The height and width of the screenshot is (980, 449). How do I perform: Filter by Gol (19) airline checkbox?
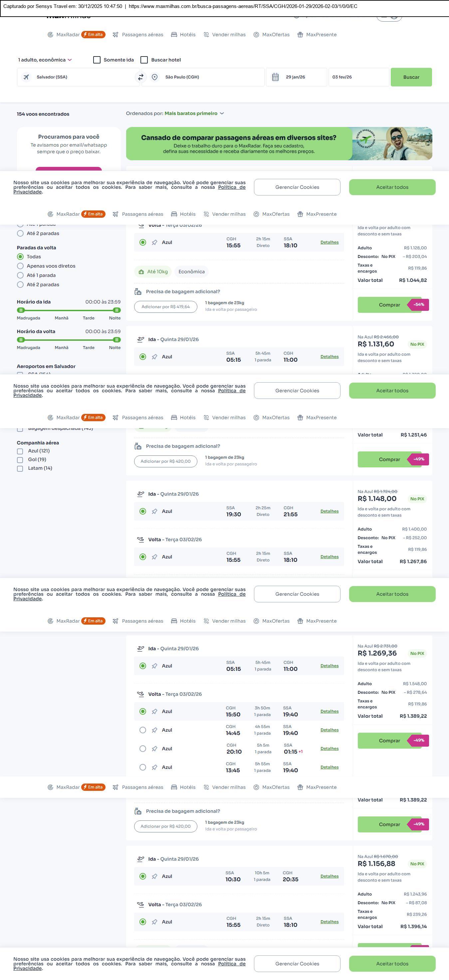20,459
